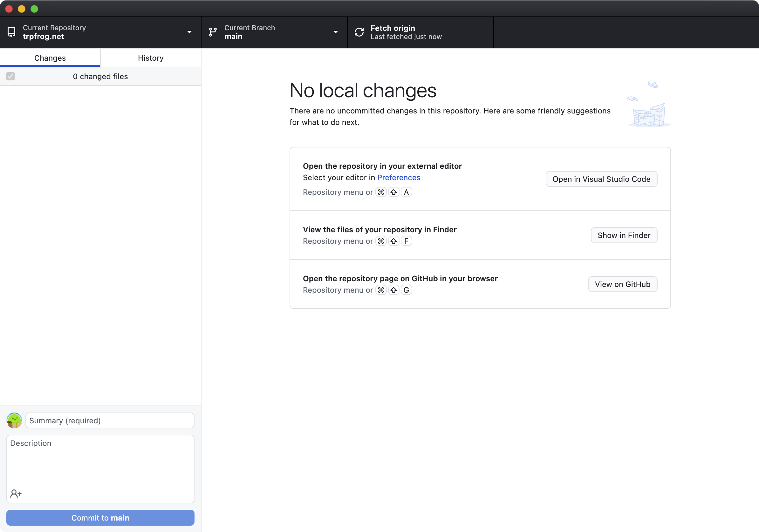Click the paper stack illustration
The height and width of the screenshot is (532, 759).
tap(649, 114)
